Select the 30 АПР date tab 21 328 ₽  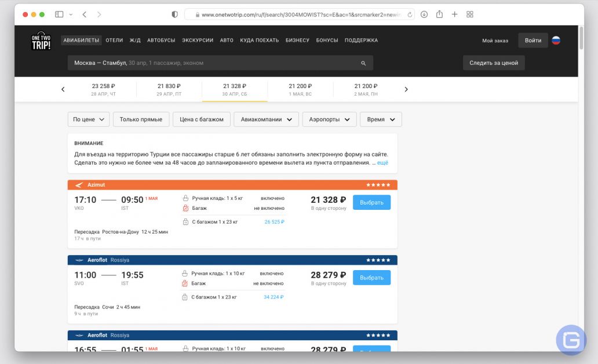click(x=235, y=90)
